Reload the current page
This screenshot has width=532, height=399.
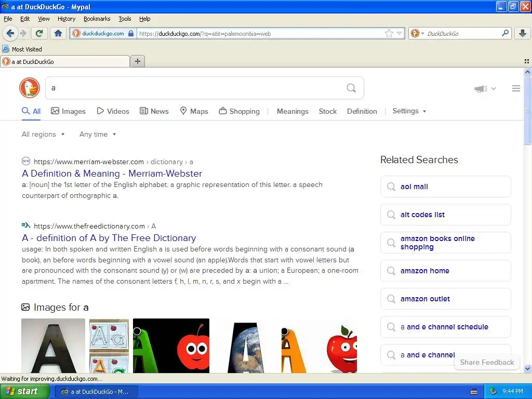[x=39, y=33]
